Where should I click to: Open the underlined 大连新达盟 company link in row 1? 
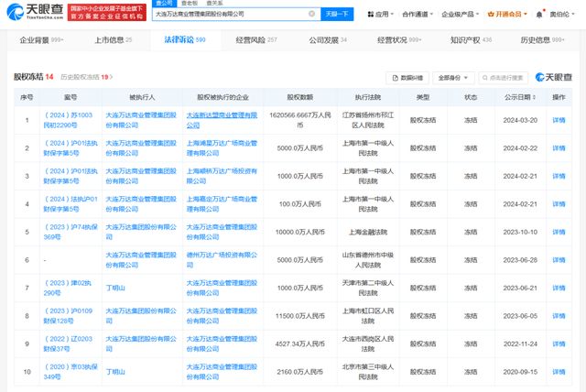point(222,120)
